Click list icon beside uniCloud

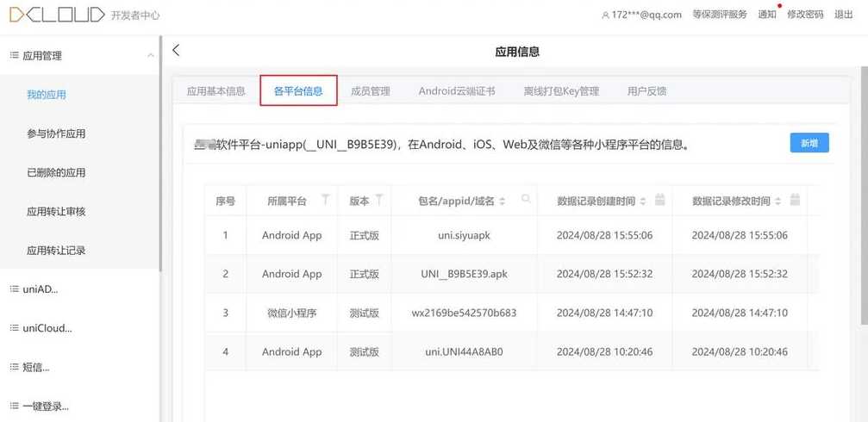coord(15,327)
